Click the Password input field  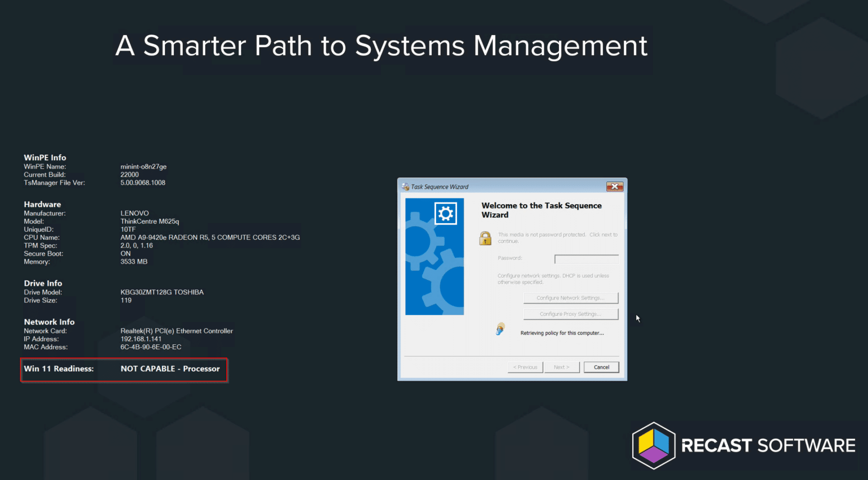click(x=586, y=259)
